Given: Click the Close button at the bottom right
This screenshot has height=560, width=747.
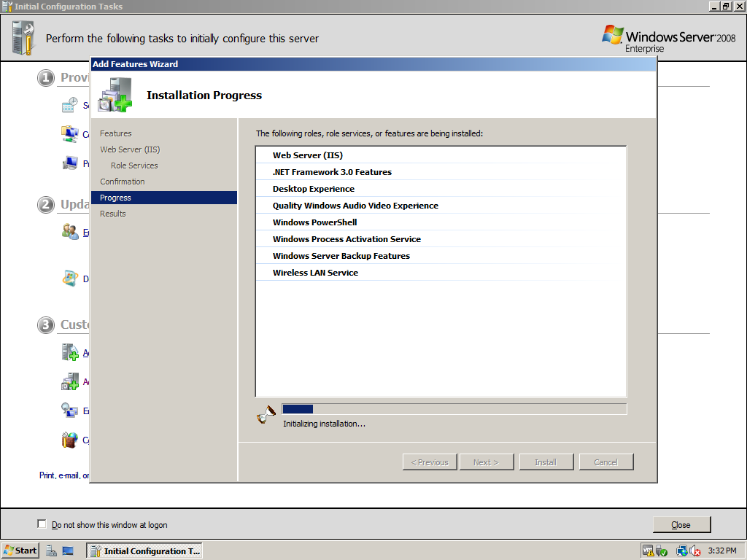Looking at the screenshot, I should tap(681, 525).
